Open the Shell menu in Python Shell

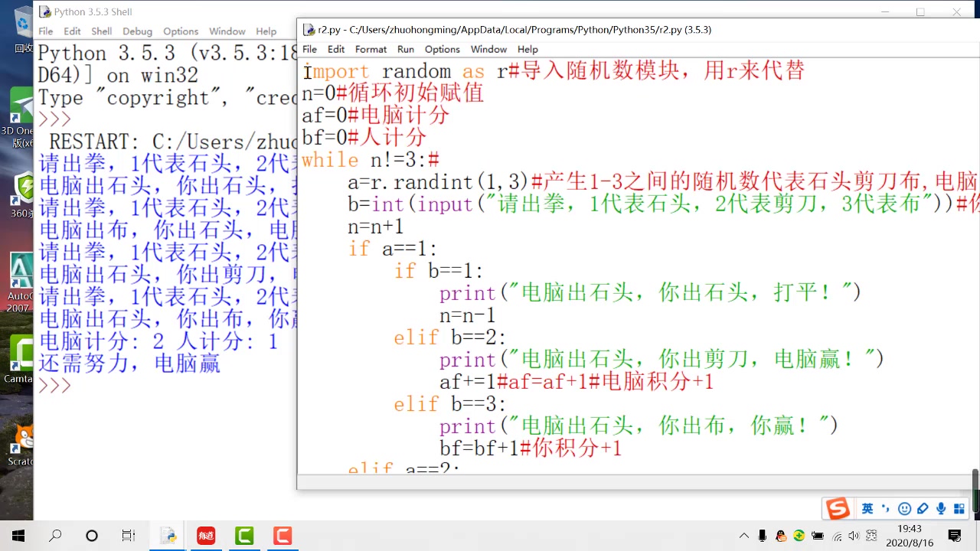[x=100, y=31]
